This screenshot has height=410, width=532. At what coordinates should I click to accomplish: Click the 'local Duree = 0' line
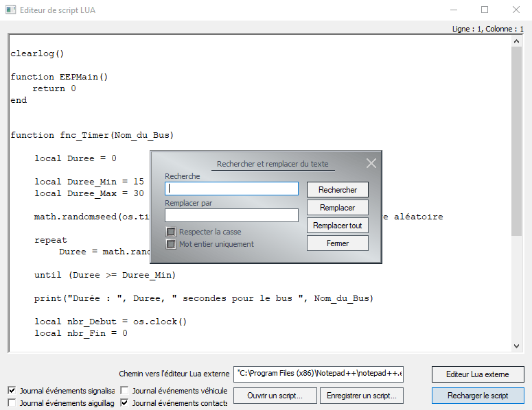[76, 158]
